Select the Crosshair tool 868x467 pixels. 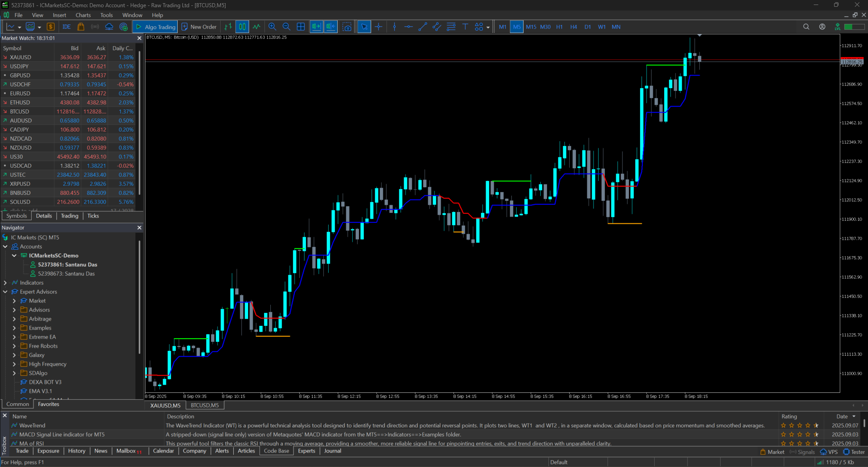click(378, 27)
